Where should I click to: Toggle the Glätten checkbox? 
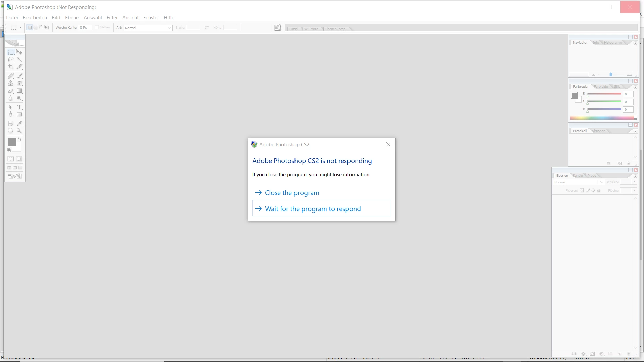click(x=97, y=27)
